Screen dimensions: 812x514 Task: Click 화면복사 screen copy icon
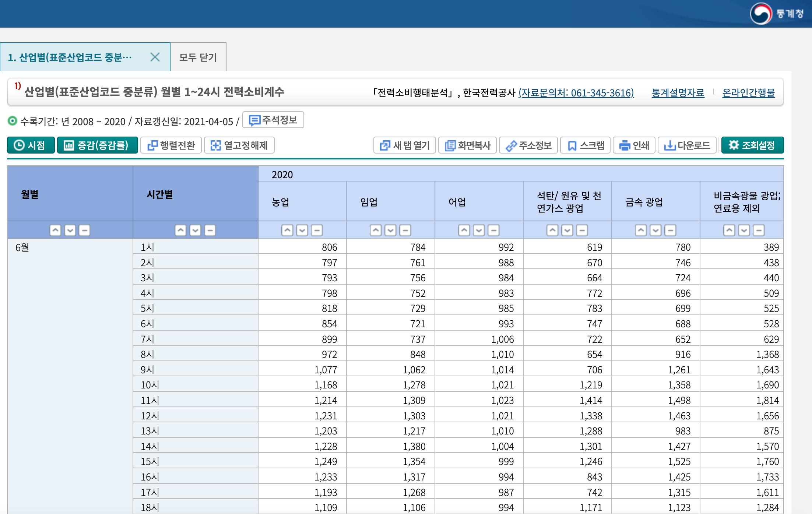pos(467,145)
